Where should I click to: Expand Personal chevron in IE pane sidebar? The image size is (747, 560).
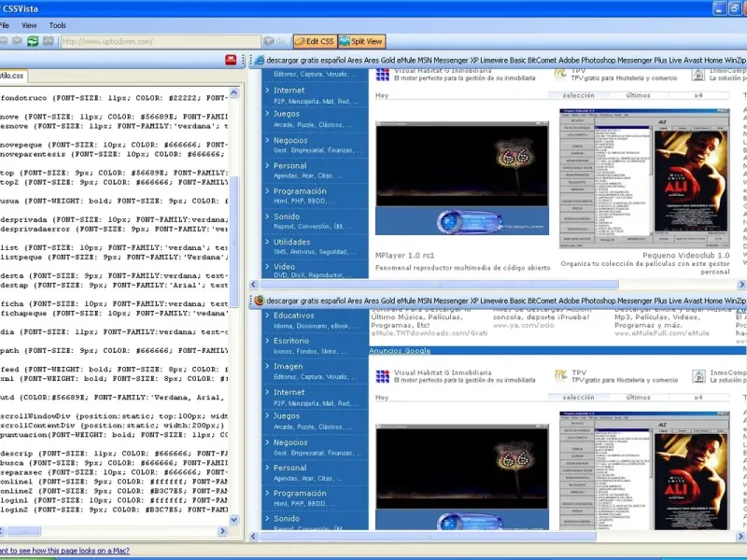tap(267, 165)
